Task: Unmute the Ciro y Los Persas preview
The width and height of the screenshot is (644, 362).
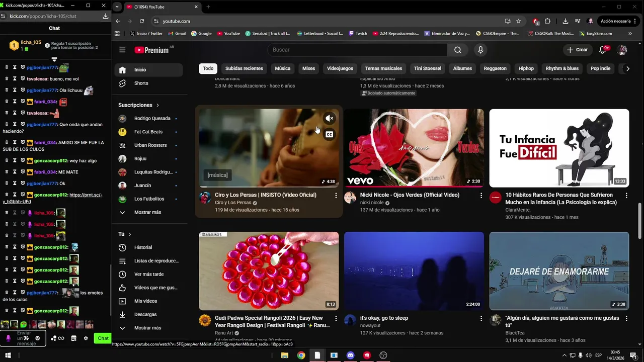Action: (329, 119)
